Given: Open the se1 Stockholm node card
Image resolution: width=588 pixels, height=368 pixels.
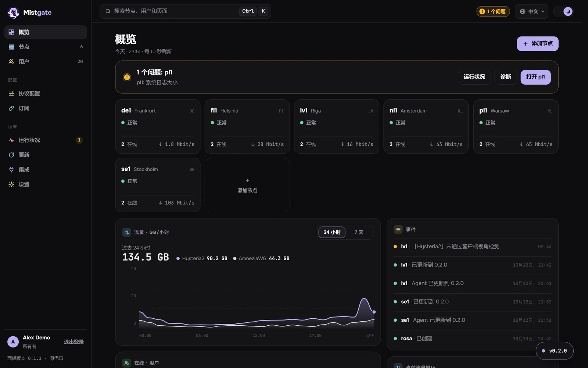Looking at the screenshot, I should [158, 185].
